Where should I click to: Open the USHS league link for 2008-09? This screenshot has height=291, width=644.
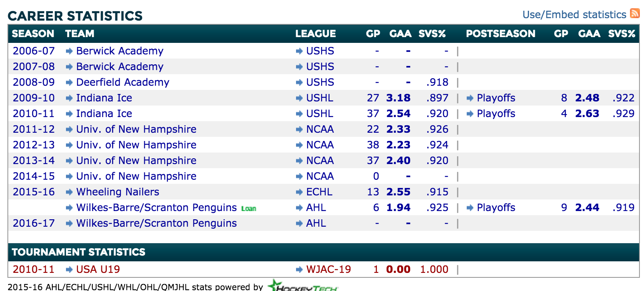[x=320, y=82]
